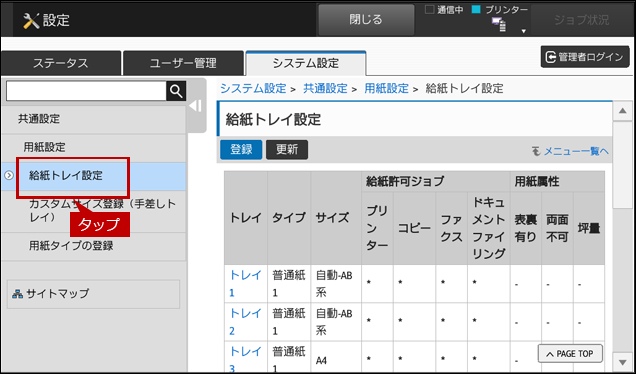Image resolution: width=636 pixels, height=374 pixels.
Task: Open the トレイ 1 link
Action: [245, 284]
